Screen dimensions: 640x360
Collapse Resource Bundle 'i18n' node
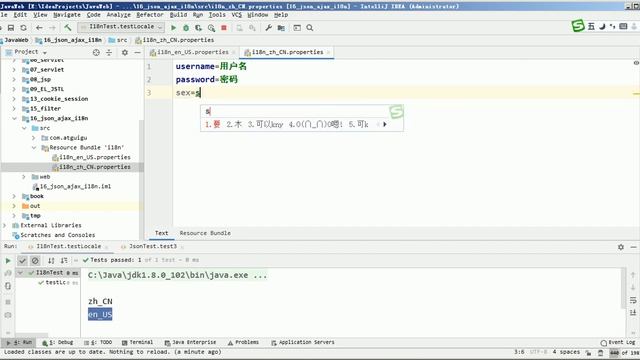[34, 148]
